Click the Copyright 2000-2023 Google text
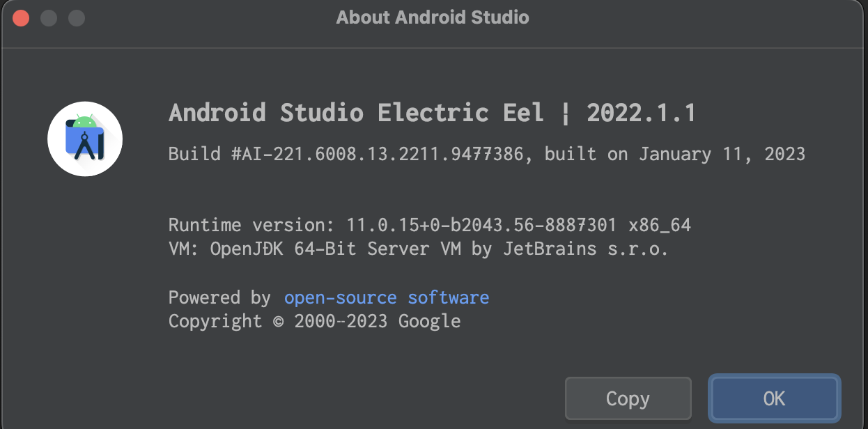The image size is (868, 429). click(x=313, y=321)
